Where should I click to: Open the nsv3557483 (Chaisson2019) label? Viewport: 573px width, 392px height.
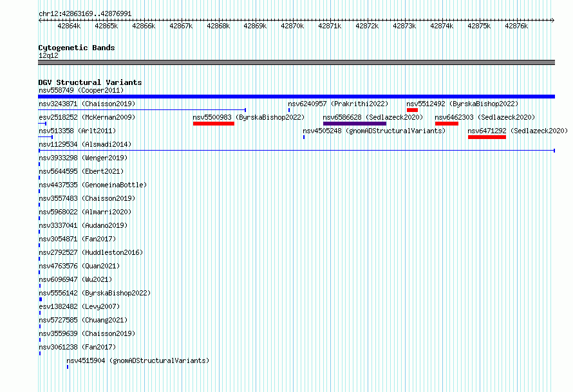coord(87,198)
